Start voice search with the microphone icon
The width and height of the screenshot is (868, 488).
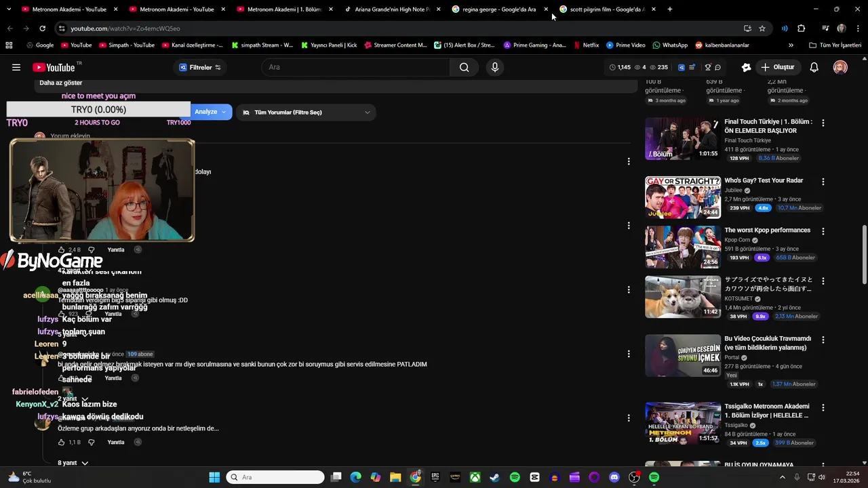(495, 67)
